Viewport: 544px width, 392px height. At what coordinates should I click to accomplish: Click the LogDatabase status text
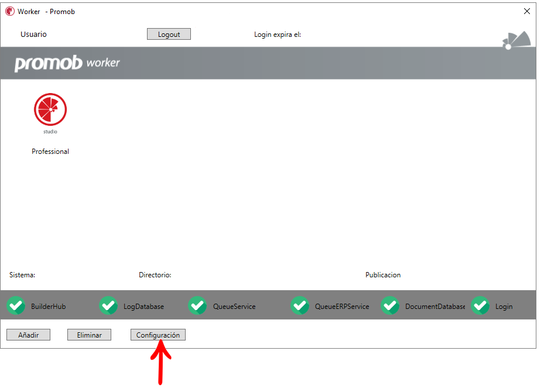[143, 307]
